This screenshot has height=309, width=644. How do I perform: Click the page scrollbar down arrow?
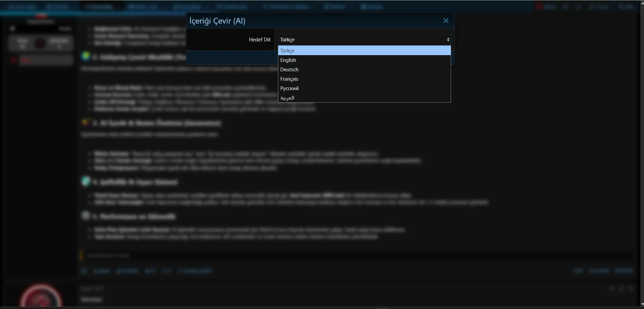[641, 305]
